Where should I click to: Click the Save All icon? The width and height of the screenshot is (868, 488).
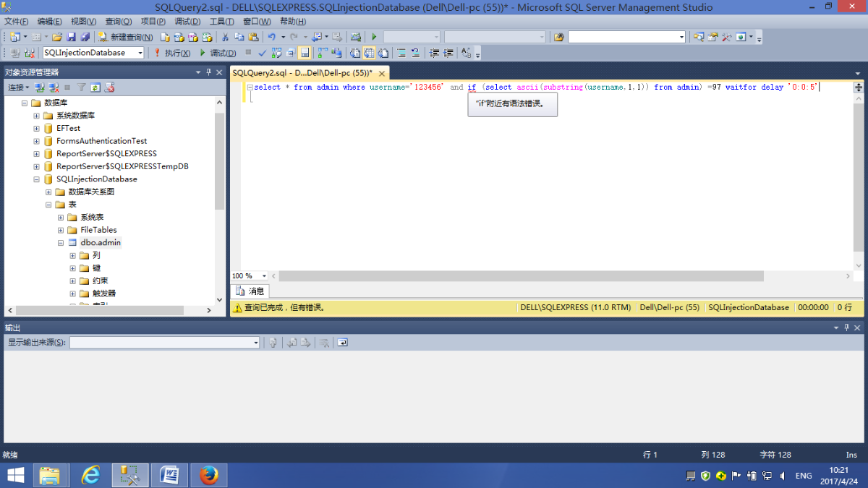point(85,36)
